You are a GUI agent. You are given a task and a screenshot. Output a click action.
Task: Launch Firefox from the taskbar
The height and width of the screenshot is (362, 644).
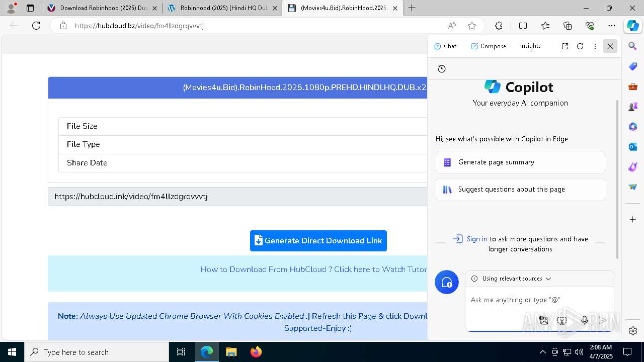[256, 352]
